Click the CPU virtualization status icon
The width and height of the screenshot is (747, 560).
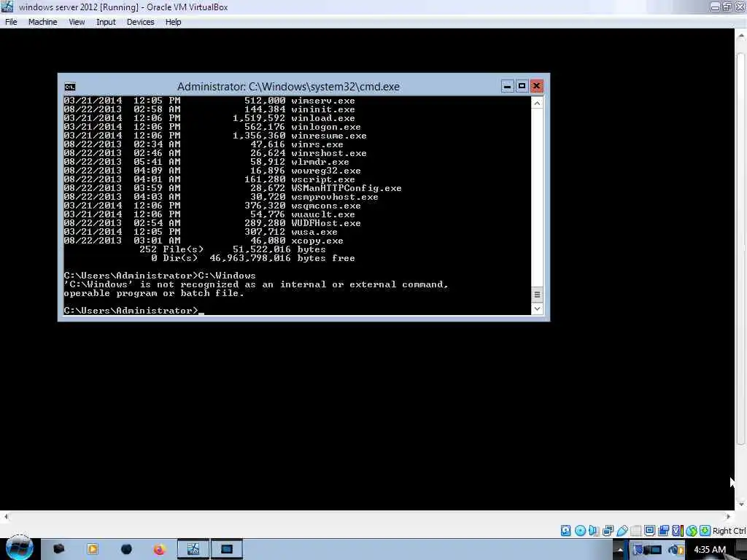click(678, 531)
